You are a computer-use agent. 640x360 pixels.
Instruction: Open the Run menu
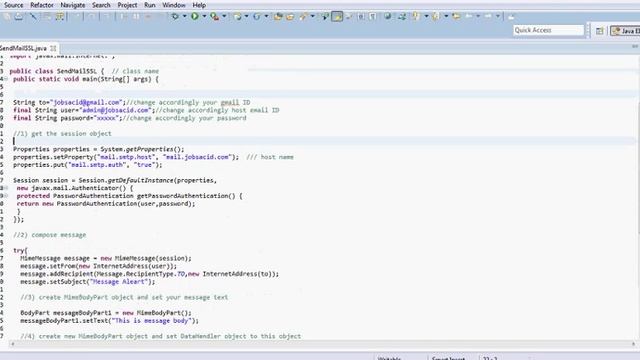[x=150, y=5]
